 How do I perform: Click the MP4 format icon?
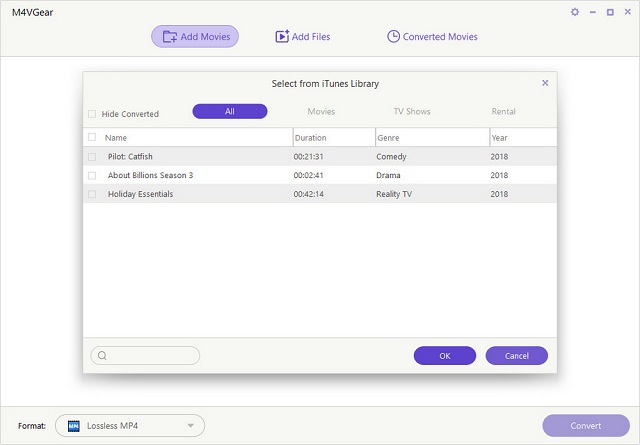tap(73, 426)
